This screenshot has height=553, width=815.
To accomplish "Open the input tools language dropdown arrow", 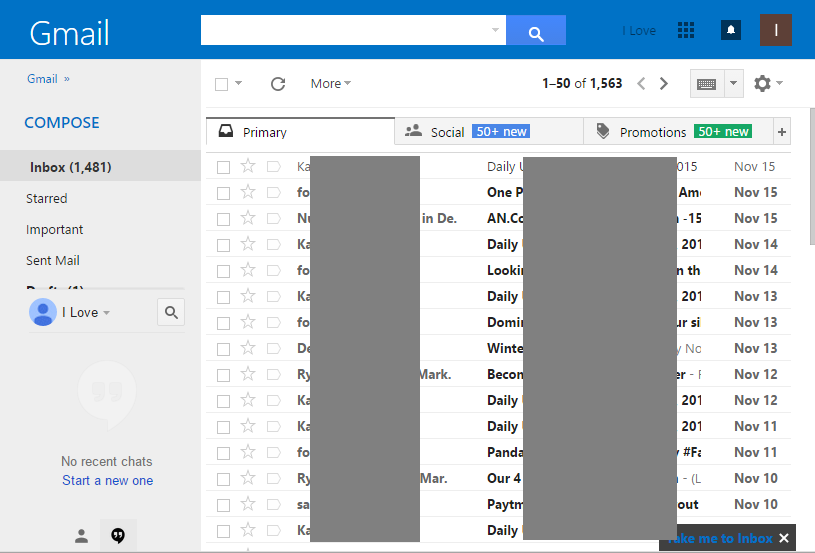I will 733,84.
